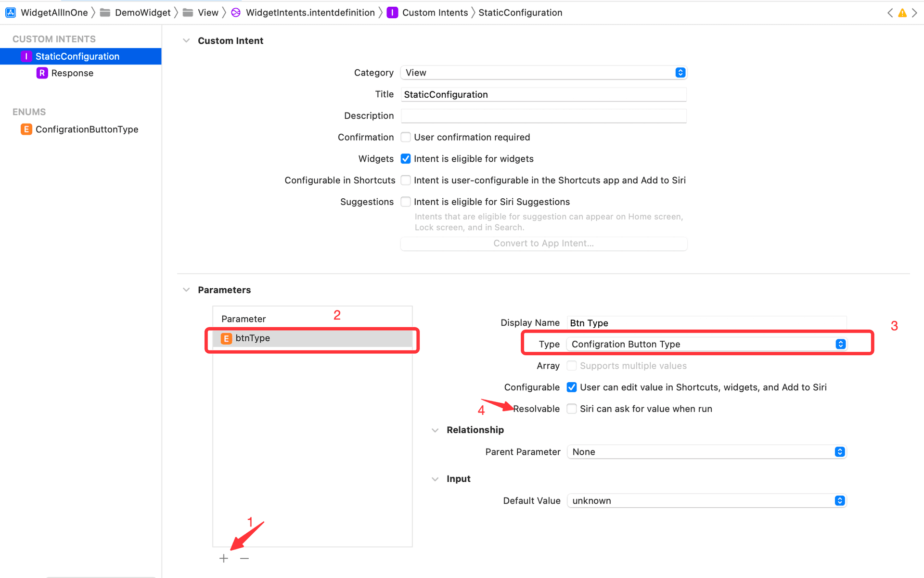Open the Category dropdown menu
Image resolution: width=924 pixels, height=578 pixels.
(x=680, y=73)
